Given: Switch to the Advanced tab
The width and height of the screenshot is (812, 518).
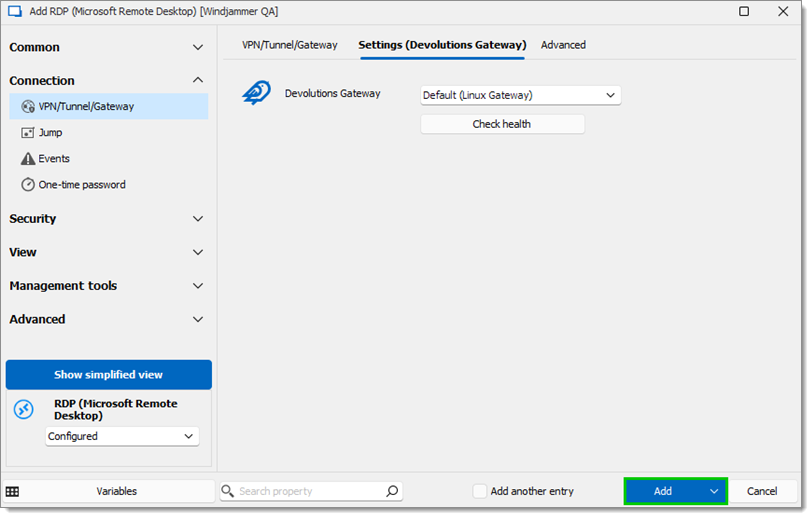Looking at the screenshot, I should (563, 45).
